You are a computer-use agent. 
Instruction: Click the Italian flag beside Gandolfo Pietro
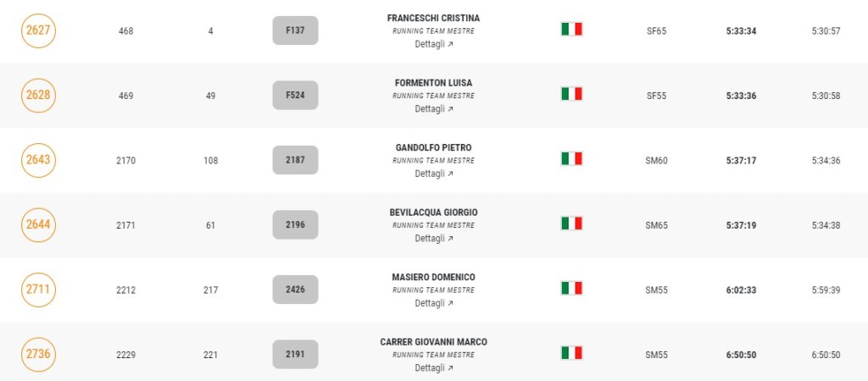(x=571, y=159)
